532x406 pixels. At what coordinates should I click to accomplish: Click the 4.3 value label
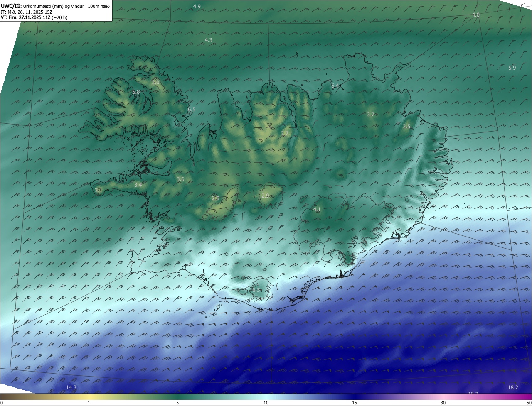point(209,40)
